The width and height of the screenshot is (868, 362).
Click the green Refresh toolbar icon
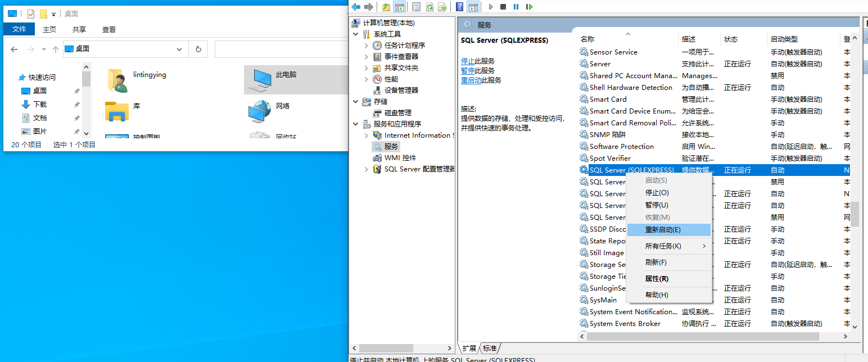(430, 7)
